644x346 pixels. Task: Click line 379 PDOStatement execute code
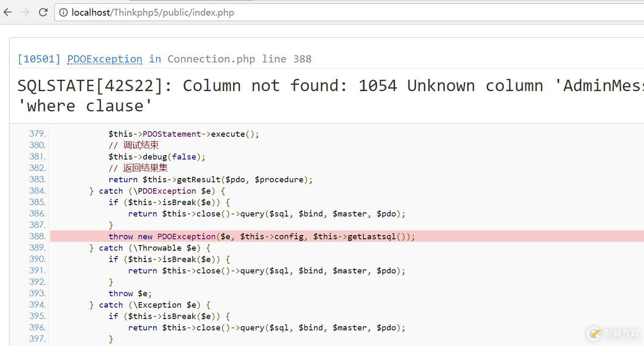(x=184, y=134)
